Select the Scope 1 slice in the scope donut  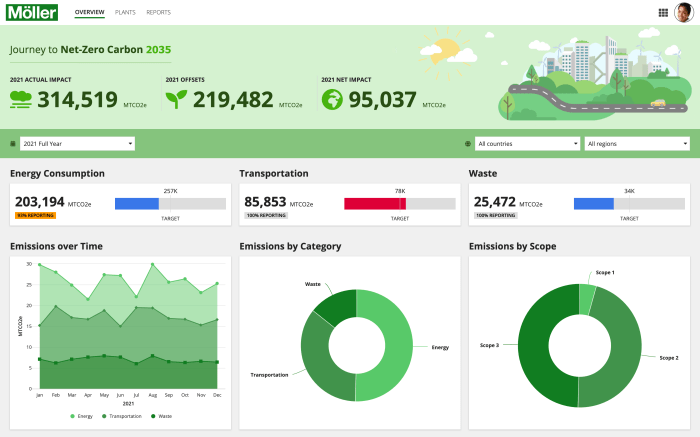pyautogui.click(x=586, y=300)
